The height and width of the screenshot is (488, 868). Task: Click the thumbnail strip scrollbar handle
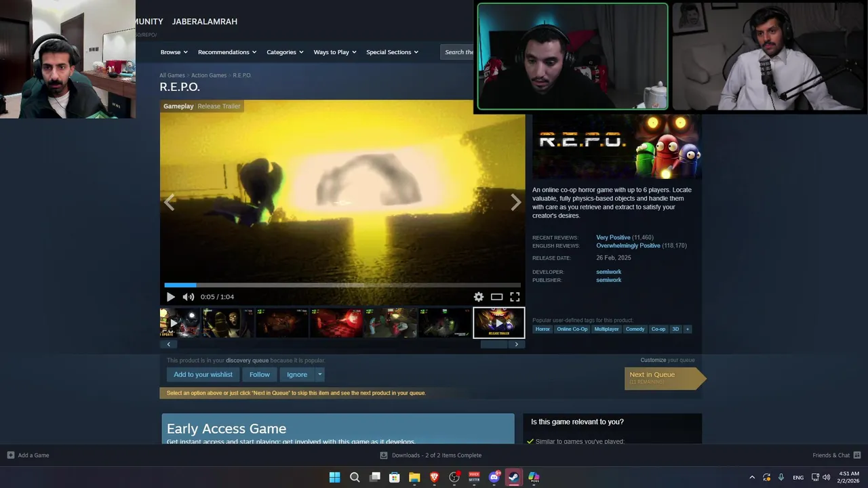point(494,344)
